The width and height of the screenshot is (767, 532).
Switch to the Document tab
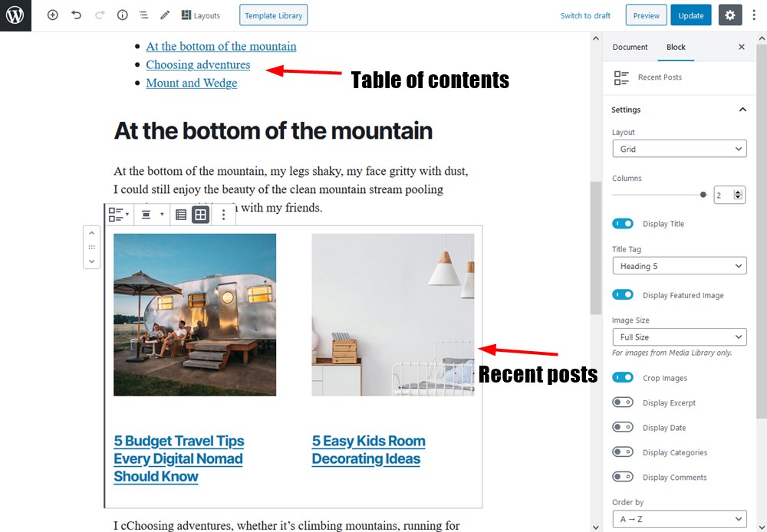[x=630, y=47]
